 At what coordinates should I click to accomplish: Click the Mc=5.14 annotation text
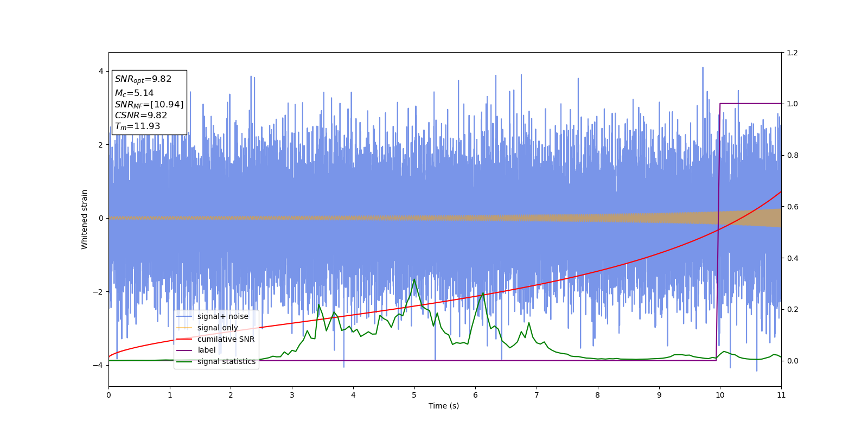click(134, 93)
